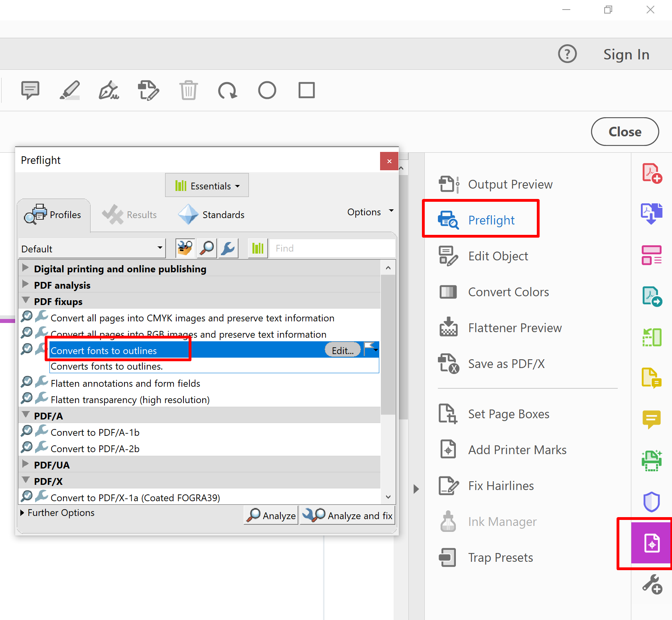Viewport: 672px width, 620px height.
Task: Click the red Create PDF sidebar icon
Action: [x=652, y=173]
